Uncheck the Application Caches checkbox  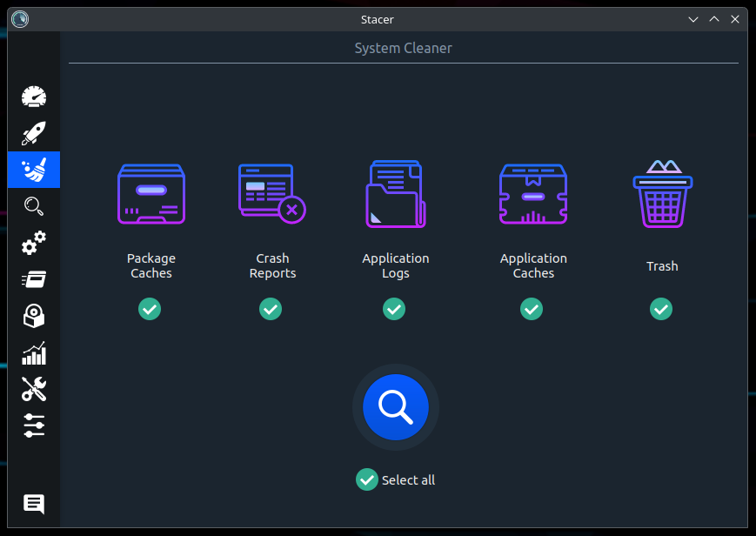click(x=532, y=309)
